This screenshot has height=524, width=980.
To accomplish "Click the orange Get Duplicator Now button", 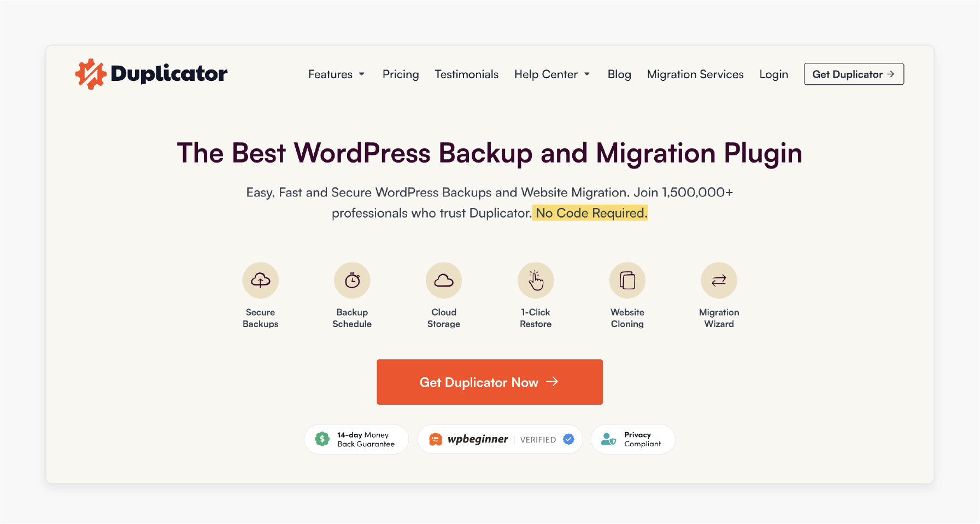I will [490, 382].
